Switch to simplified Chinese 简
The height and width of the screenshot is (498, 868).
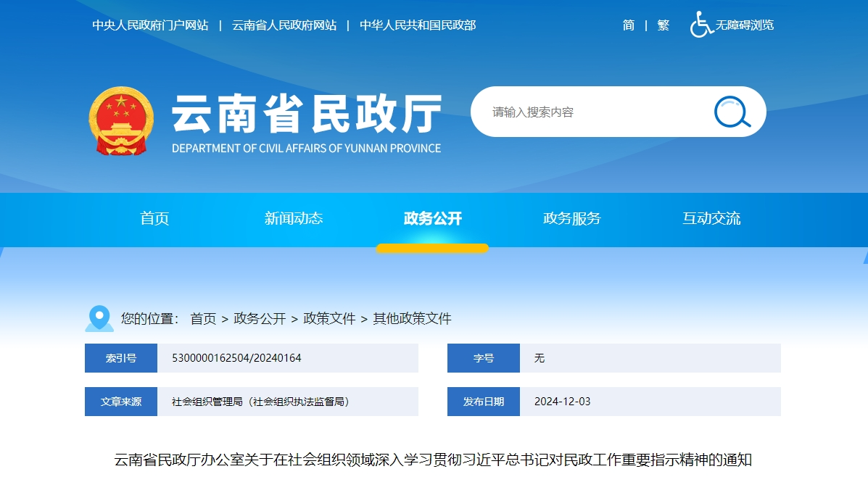pyautogui.click(x=628, y=25)
